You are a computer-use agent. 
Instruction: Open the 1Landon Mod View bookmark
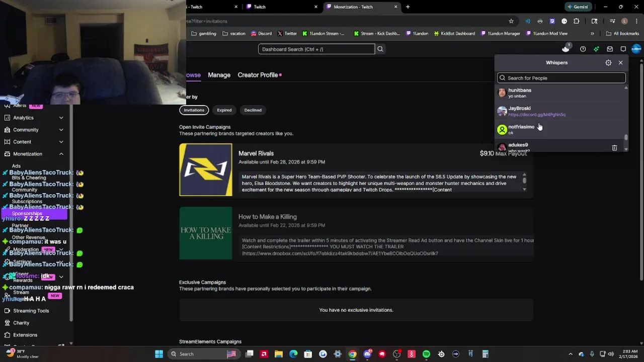coord(547,34)
